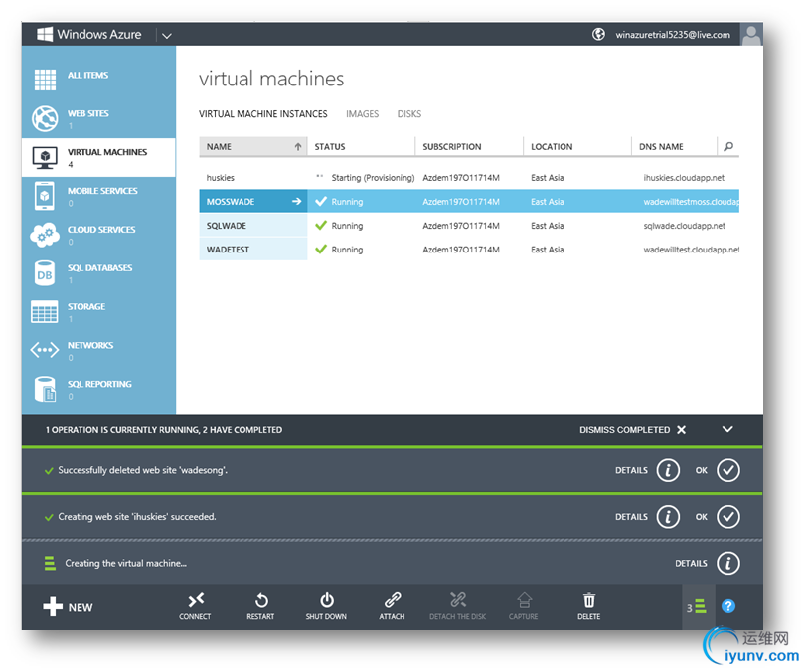Collapse the operations panel chevron
Screen dimensions: 805x672
point(727,429)
